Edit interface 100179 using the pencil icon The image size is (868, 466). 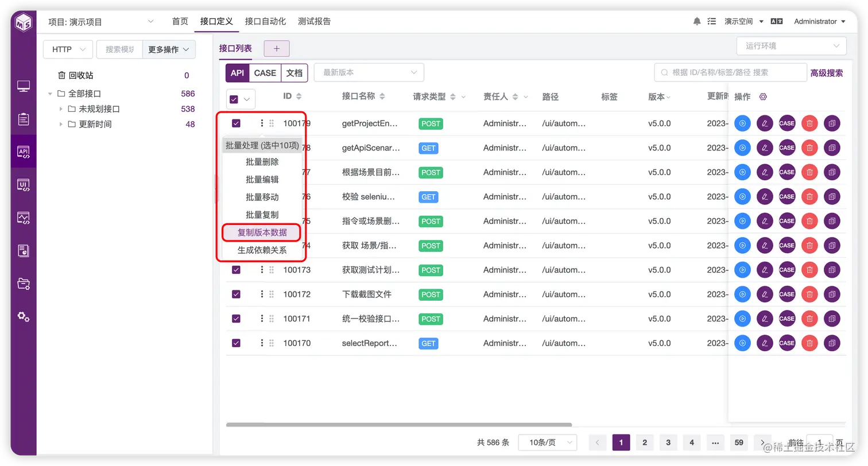tap(764, 123)
